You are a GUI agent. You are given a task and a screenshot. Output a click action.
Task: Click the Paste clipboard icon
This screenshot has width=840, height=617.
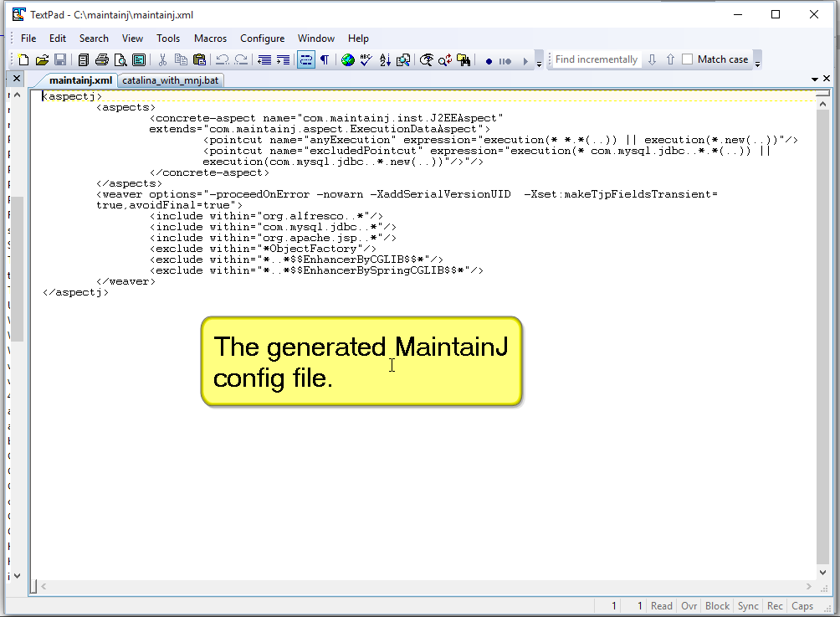click(199, 60)
